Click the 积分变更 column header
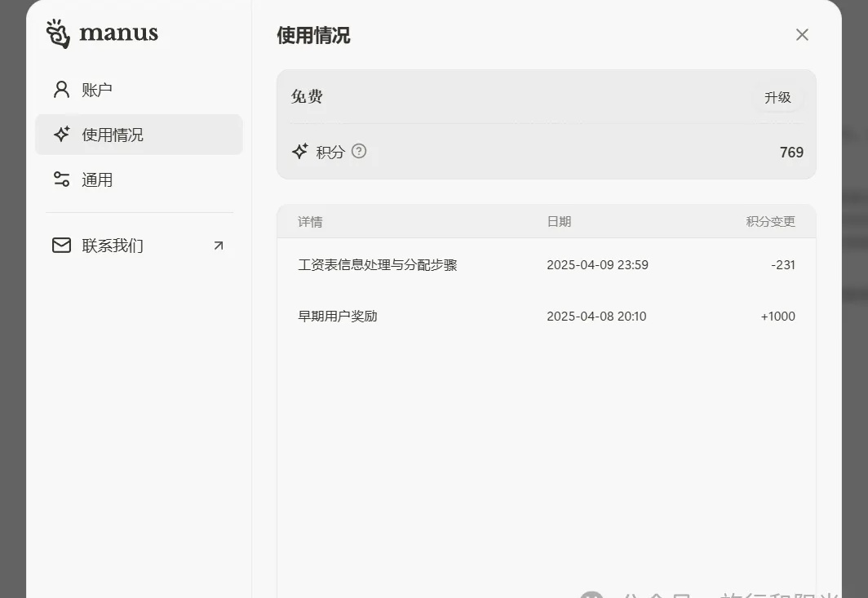 tap(771, 221)
